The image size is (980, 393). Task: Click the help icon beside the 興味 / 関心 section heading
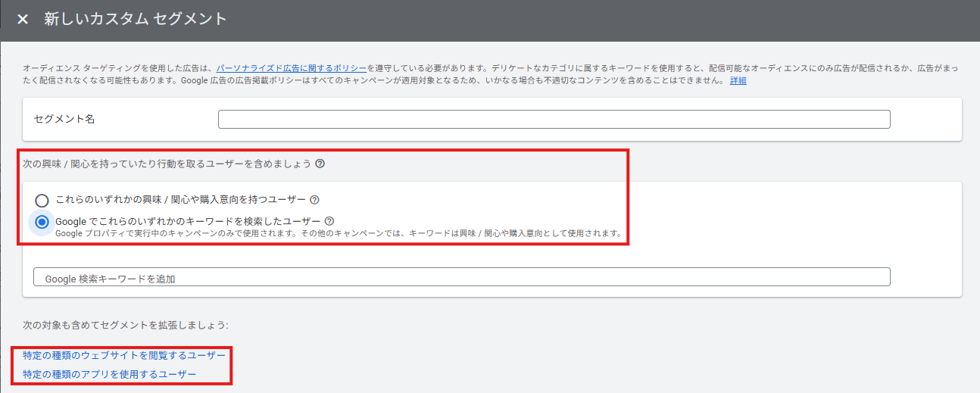click(320, 164)
